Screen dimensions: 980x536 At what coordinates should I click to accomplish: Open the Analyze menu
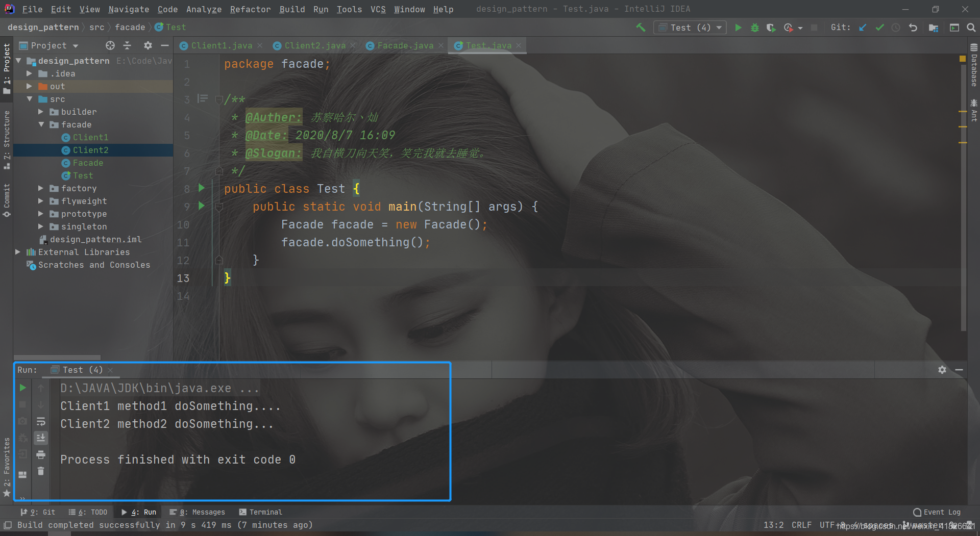[x=204, y=9]
